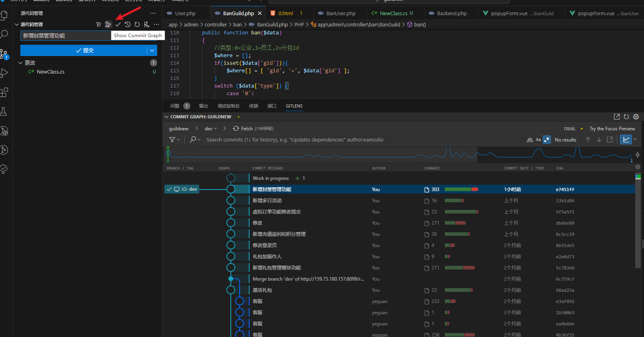Click the refresh icon in source control header
The image size is (644, 337).
(137, 24)
